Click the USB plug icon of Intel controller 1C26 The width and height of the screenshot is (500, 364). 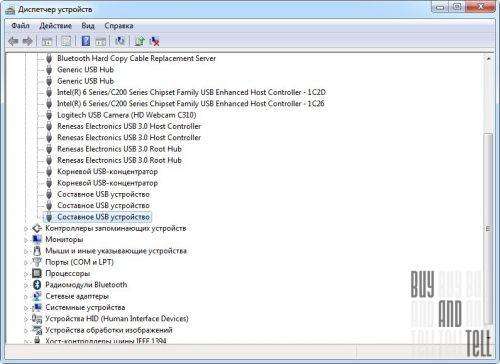[x=49, y=104]
